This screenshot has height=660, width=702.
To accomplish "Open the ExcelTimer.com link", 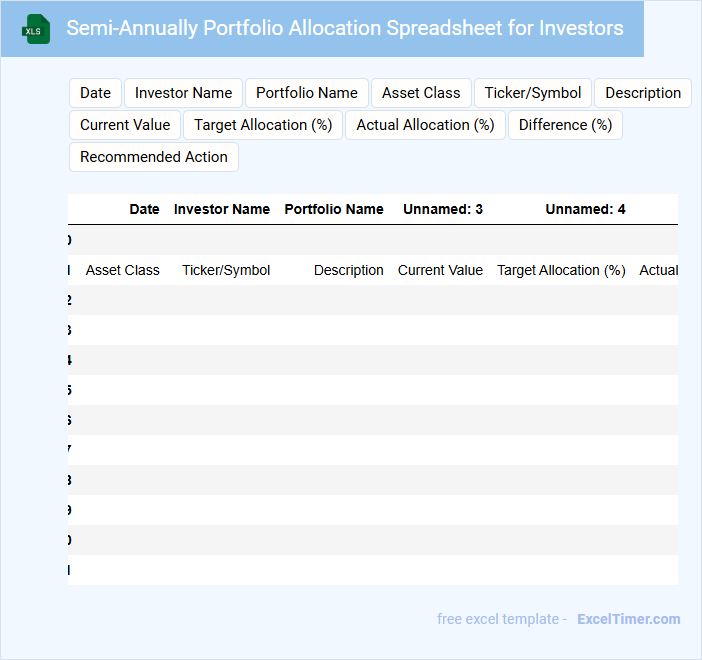I will coord(629,619).
